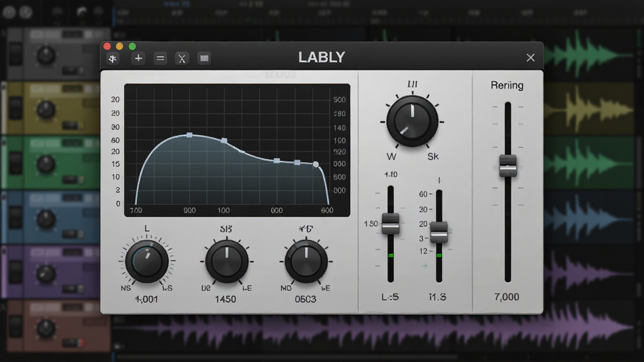Click the filled rectangle icon in the toolbar
This screenshot has height=362, width=644.
[x=204, y=58]
